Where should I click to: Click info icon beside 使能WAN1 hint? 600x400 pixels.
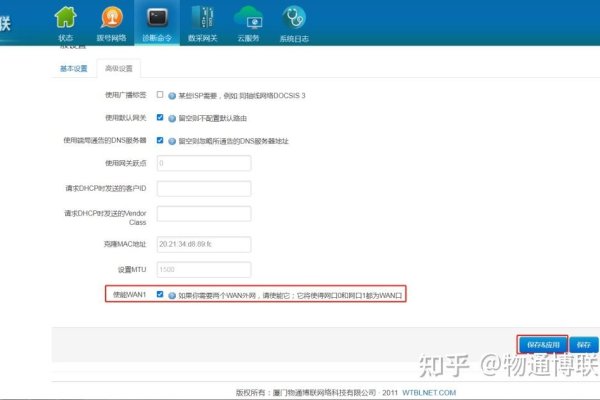(x=172, y=296)
